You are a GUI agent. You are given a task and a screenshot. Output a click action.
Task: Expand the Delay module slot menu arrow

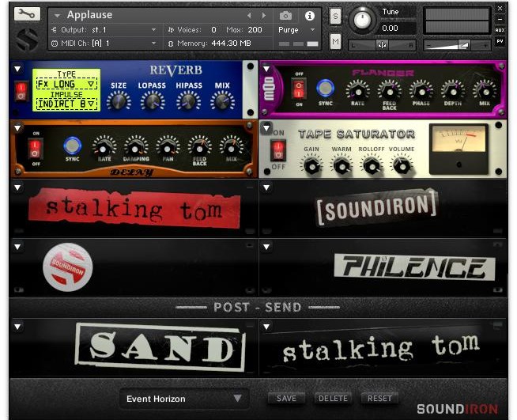(x=17, y=128)
